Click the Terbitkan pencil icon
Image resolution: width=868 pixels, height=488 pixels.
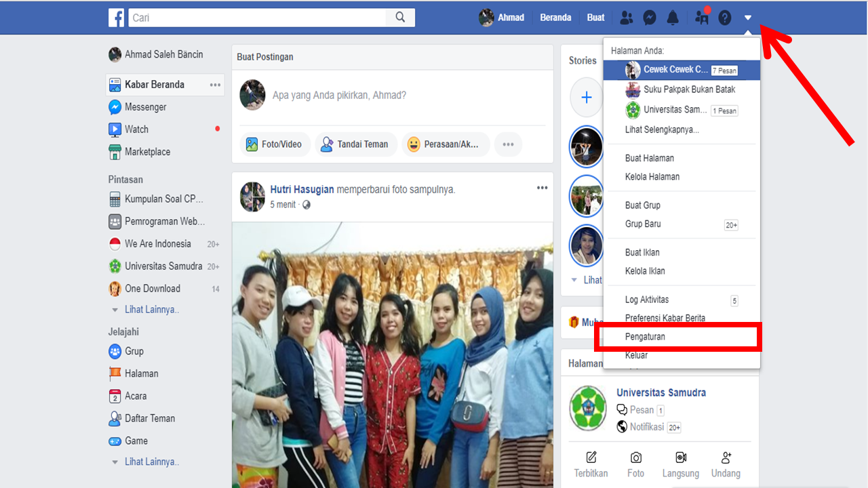(591, 457)
